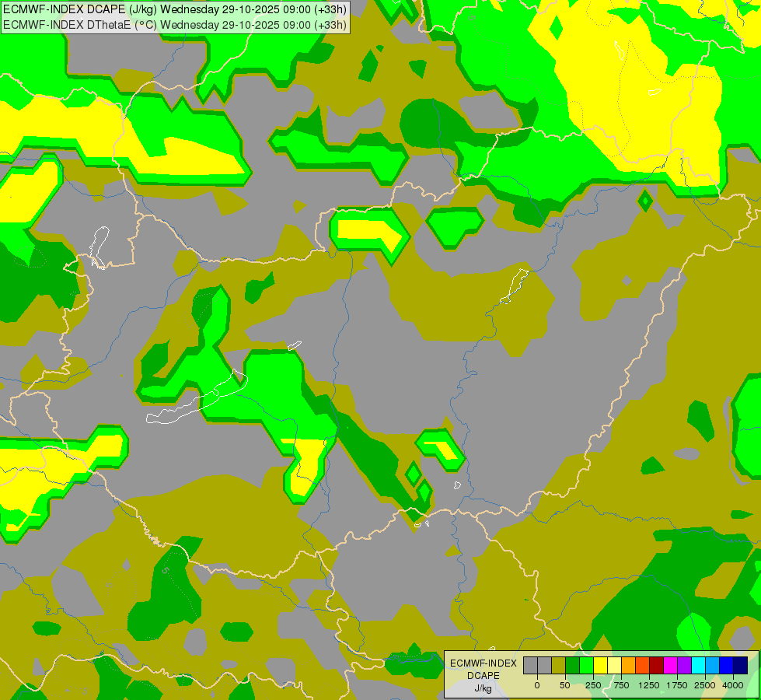Click the legend tick label 250

click(x=593, y=685)
